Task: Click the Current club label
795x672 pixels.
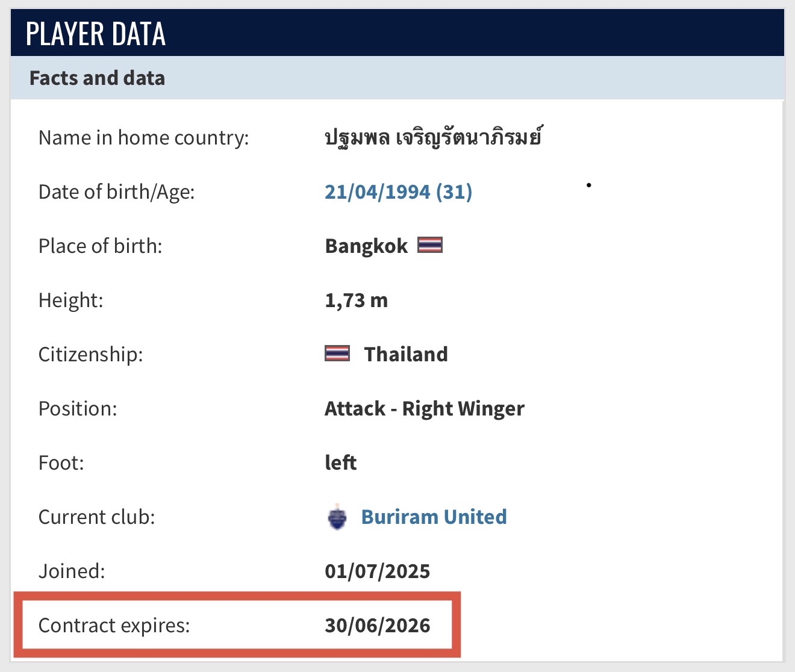Action: pyautogui.click(x=96, y=517)
